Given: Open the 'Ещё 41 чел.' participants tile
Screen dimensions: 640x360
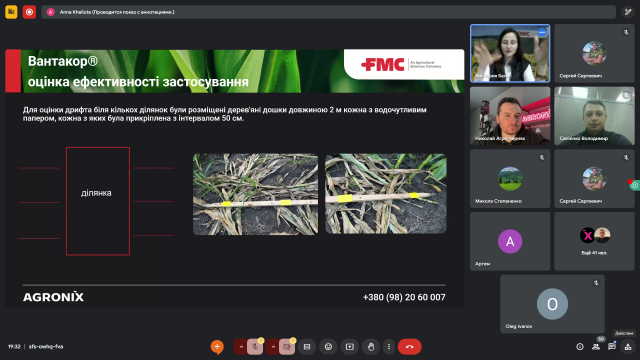Looking at the screenshot, I should 594,241.
